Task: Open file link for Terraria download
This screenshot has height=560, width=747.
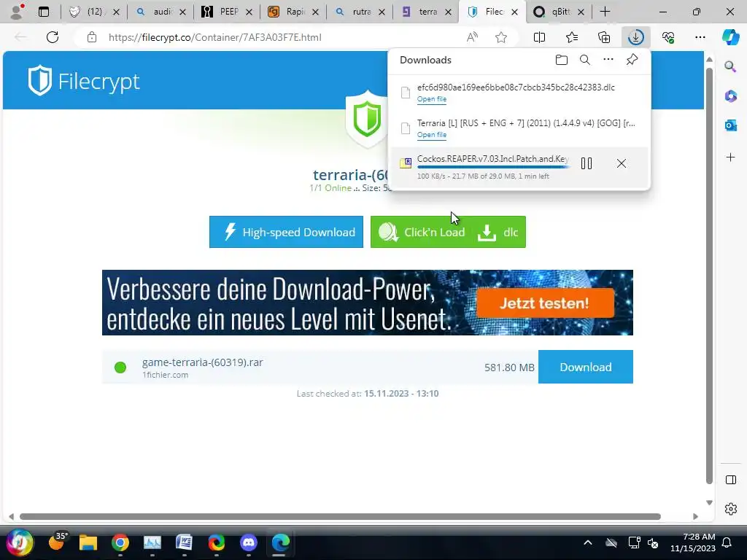Action: (x=432, y=135)
